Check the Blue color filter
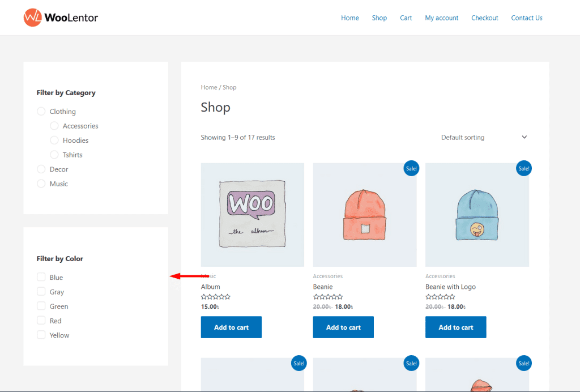Screen dimensions: 580x392 pyautogui.click(x=41, y=277)
